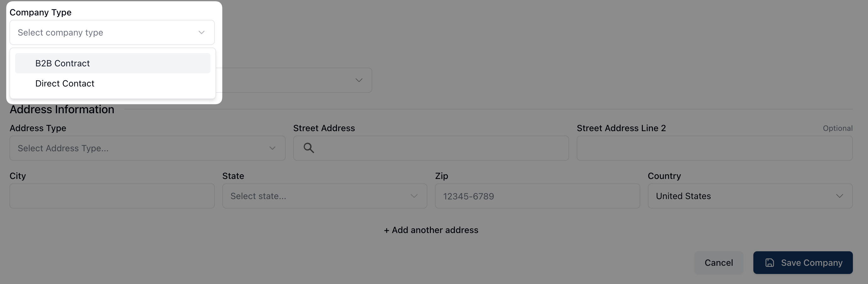Click the save disk icon
This screenshot has width=868, height=284.
point(770,263)
